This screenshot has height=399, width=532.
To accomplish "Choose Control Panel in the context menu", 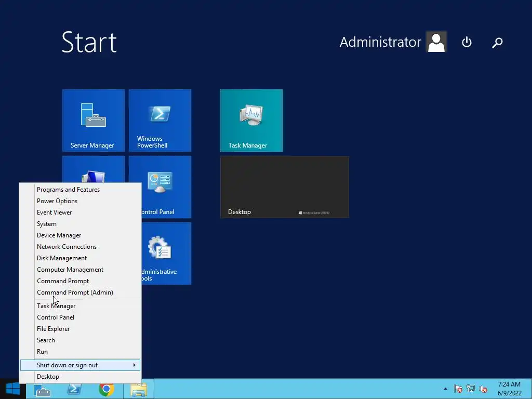I will pyautogui.click(x=81, y=317).
